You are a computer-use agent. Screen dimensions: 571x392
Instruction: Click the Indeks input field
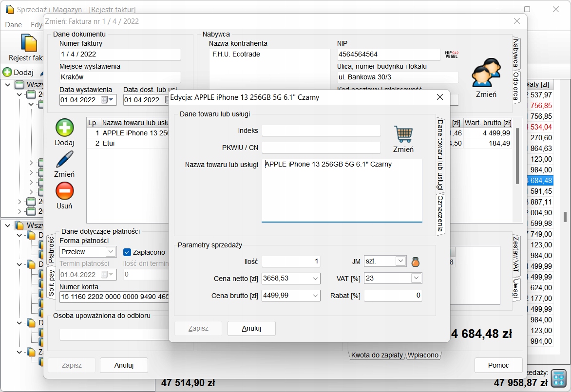coord(321,131)
